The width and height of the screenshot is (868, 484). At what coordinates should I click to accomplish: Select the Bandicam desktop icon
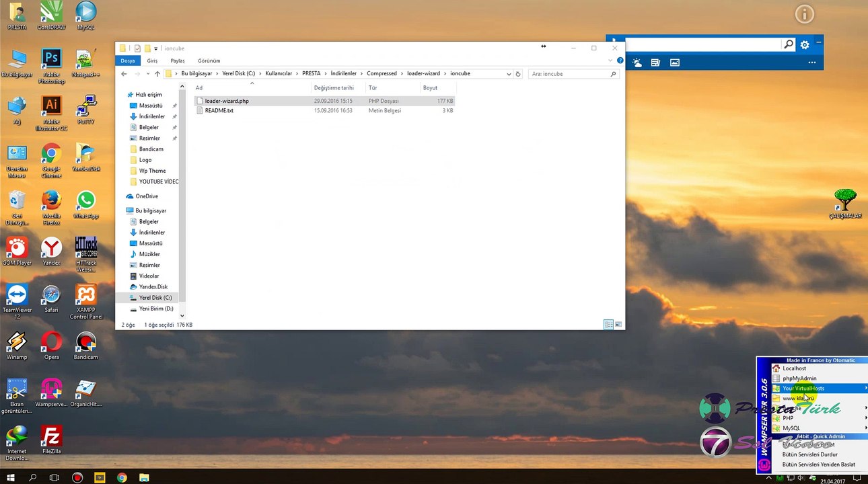[x=85, y=346]
